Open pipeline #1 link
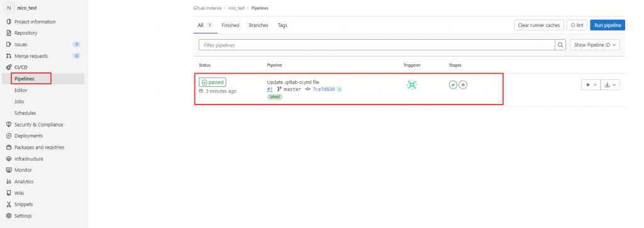The height and width of the screenshot is (228, 644). click(x=270, y=89)
